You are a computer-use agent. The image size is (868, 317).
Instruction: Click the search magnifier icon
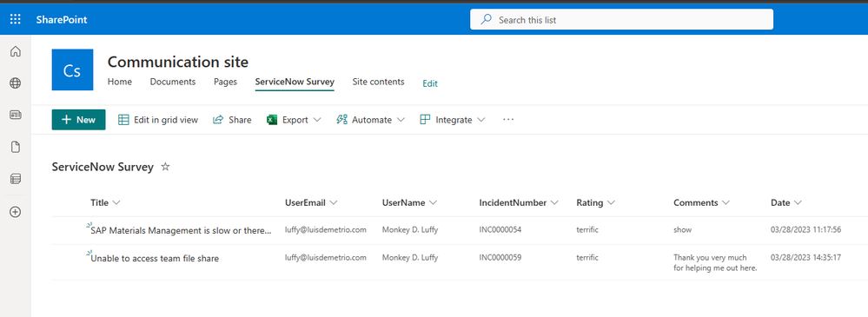486,19
